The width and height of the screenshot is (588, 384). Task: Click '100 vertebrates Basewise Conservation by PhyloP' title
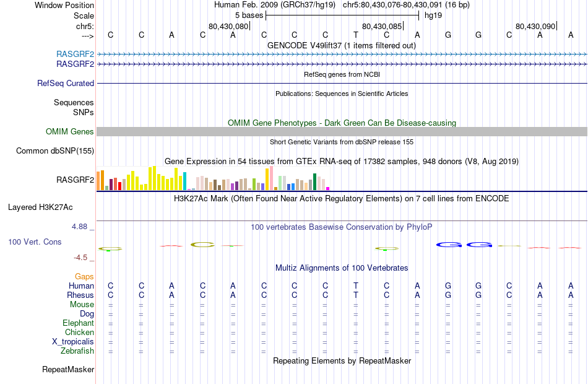pos(342,227)
